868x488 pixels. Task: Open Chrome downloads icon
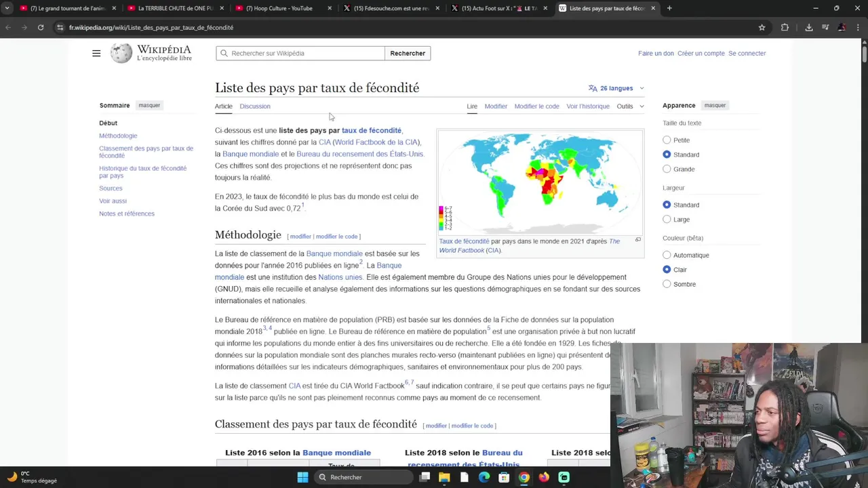809,27
